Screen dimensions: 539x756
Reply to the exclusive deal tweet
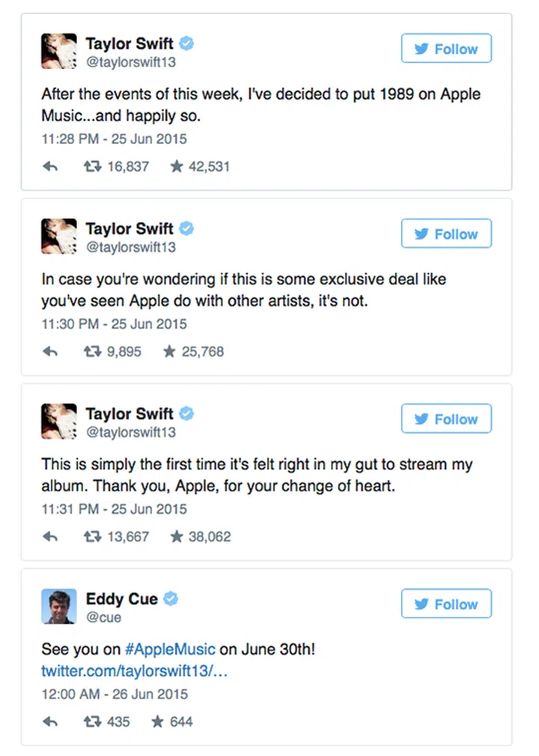click(x=50, y=351)
